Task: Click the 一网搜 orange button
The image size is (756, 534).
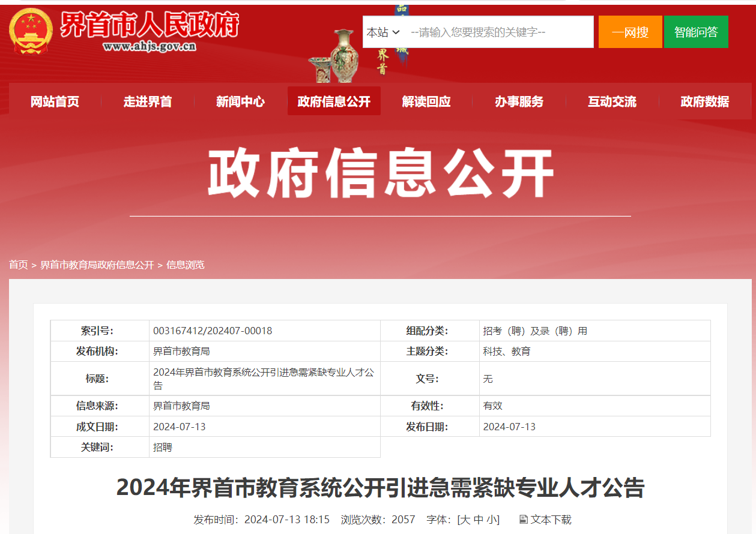Action: pos(631,32)
